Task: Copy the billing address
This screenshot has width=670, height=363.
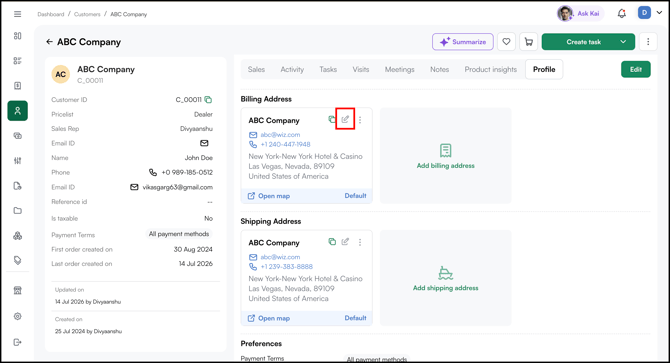Action: (x=332, y=120)
